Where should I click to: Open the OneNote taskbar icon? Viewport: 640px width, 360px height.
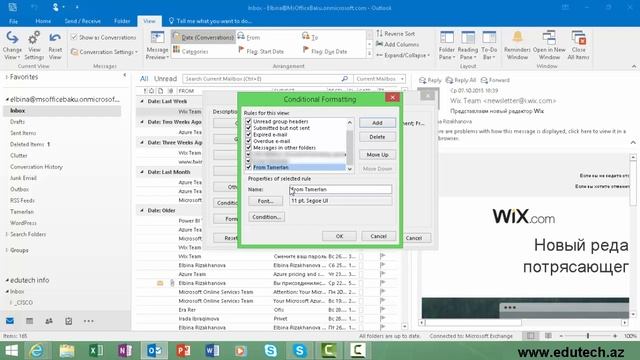tap(125, 350)
